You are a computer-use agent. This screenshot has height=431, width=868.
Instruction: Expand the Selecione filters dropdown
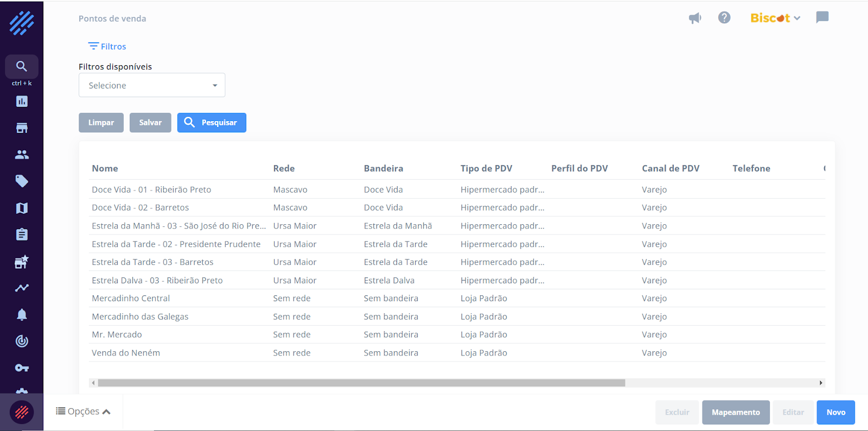coord(152,85)
